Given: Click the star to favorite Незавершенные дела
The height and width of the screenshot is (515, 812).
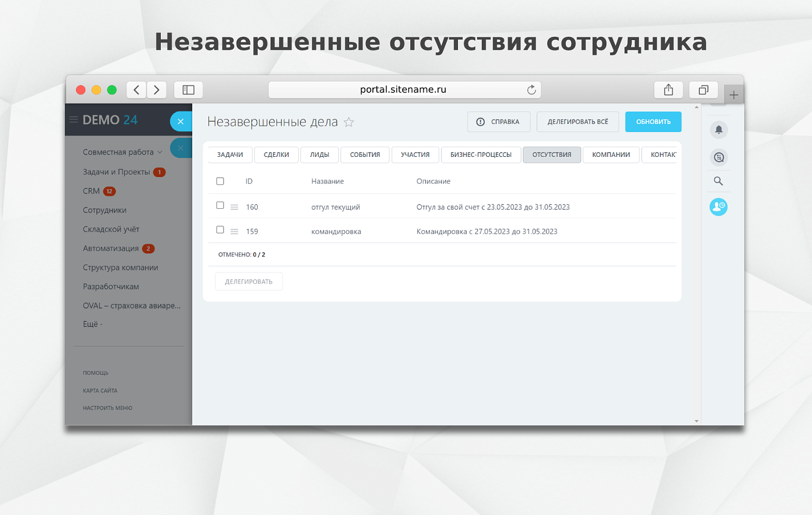Looking at the screenshot, I should pyautogui.click(x=349, y=122).
